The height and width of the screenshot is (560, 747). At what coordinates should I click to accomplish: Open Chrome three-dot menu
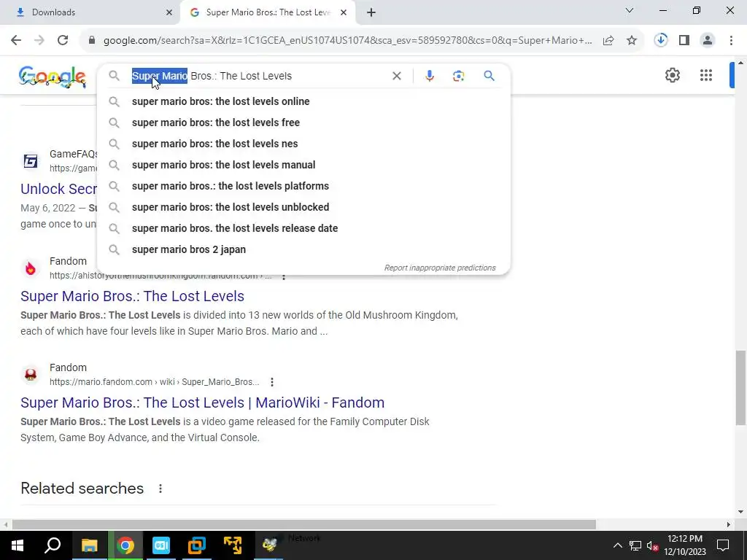731,41
